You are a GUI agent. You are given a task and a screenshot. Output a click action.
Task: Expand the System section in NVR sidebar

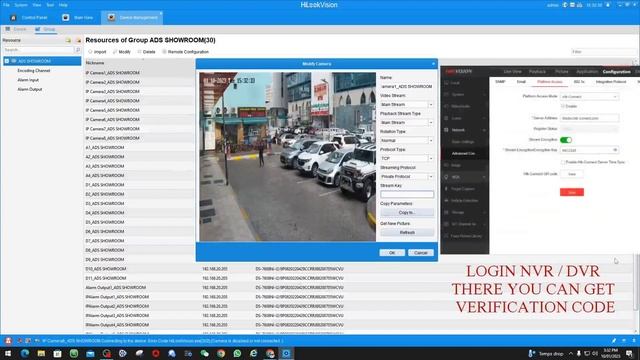click(464, 94)
